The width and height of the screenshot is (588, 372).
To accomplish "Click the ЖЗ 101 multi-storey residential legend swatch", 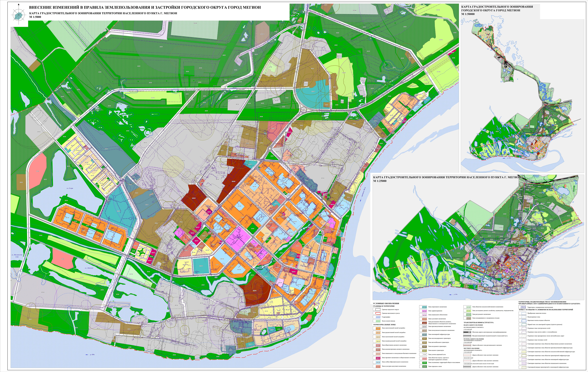I will (x=378, y=328).
